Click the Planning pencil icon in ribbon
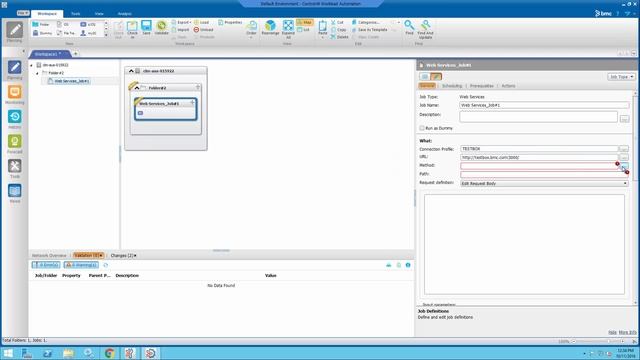The width and height of the screenshot is (640, 360). point(14,31)
